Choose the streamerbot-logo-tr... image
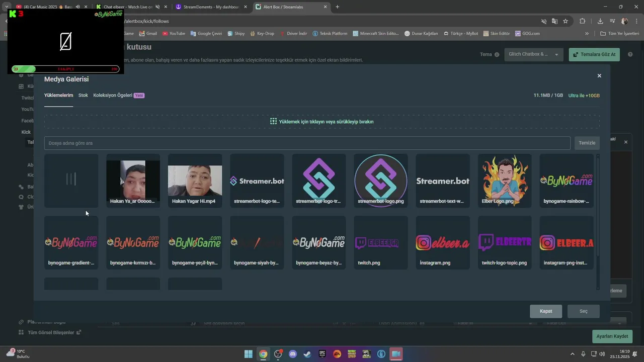644x362 pixels. tap(318, 181)
